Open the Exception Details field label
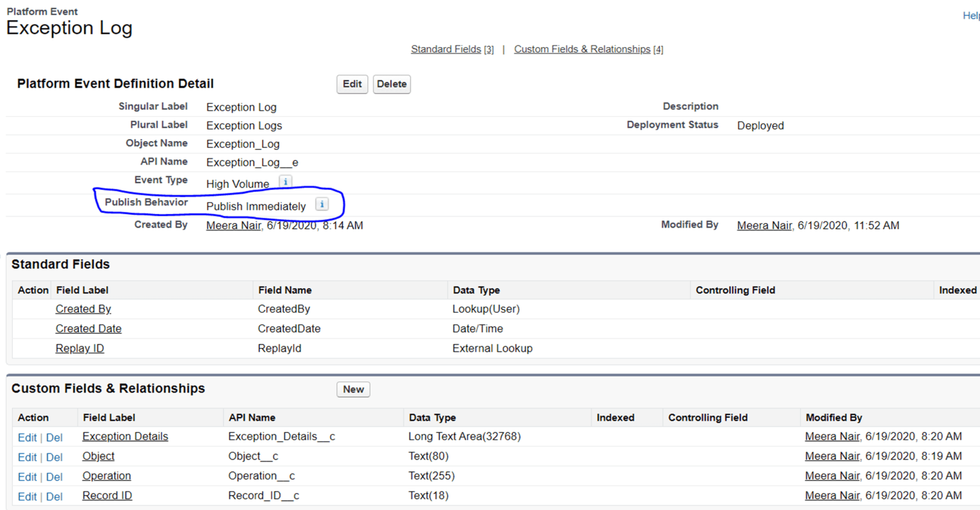Viewport: 980px width, 510px height. tap(125, 436)
